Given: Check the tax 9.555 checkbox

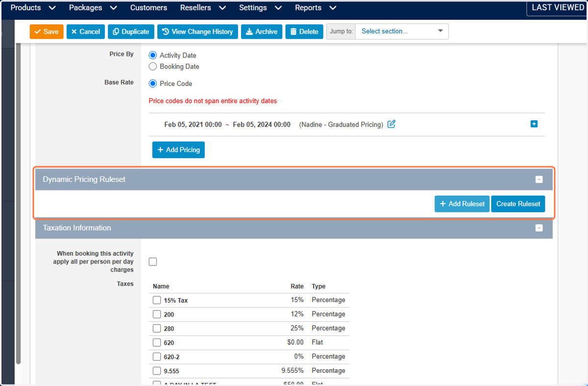Looking at the screenshot, I should (157, 371).
